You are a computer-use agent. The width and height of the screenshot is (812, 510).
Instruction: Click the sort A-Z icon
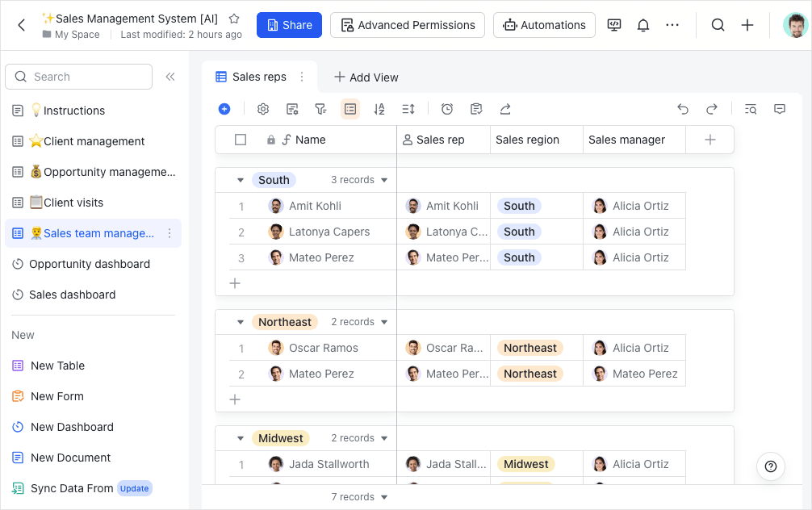coord(379,109)
